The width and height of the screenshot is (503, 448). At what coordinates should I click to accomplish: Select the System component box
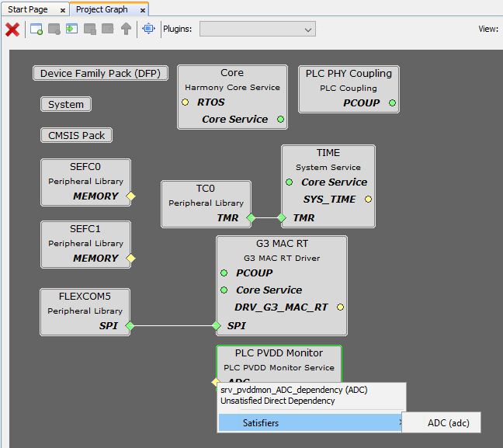pos(66,105)
